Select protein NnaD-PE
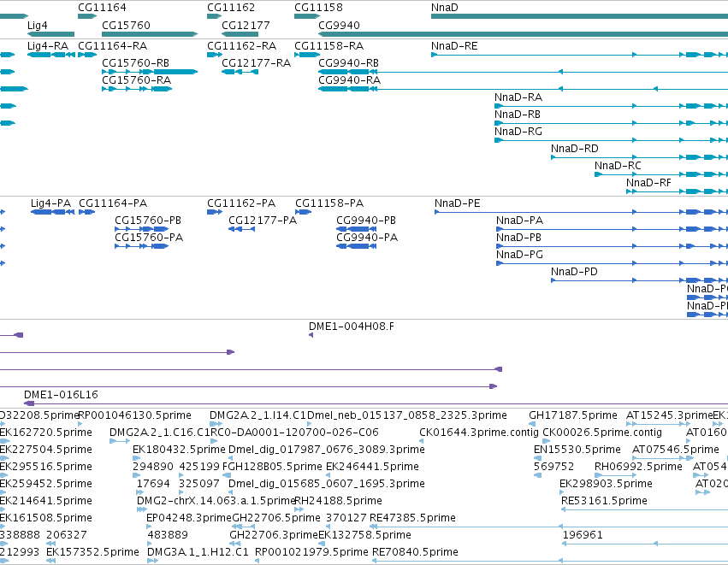 click(581, 212)
